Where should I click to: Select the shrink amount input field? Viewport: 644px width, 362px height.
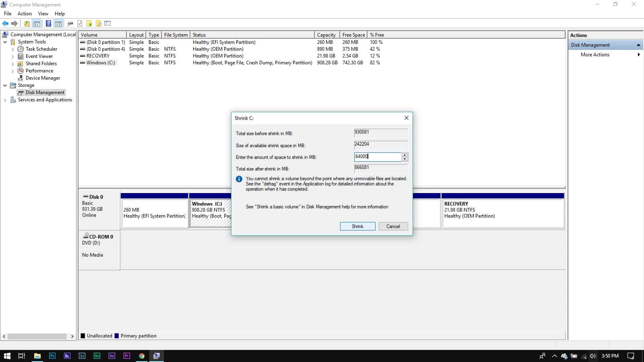(x=378, y=157)
